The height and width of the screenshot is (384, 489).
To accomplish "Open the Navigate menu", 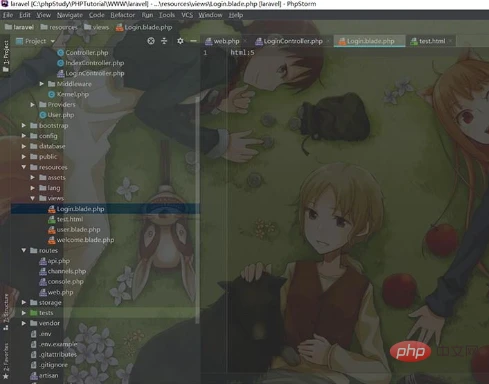I will coord(70,15).
